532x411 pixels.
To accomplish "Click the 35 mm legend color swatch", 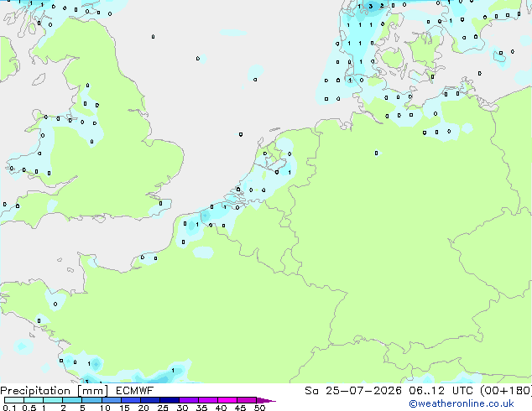I will click(208, 400).
